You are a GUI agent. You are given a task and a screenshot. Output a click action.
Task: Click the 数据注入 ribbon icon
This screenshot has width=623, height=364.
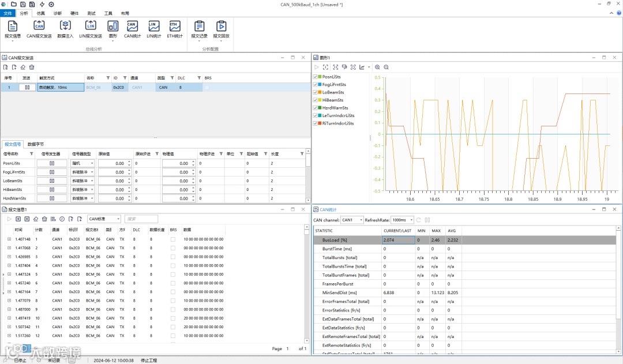[x=65, y=27]
